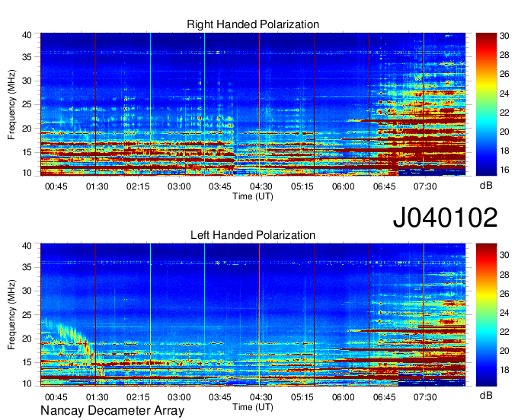Click the 35 MHz tick on the Left Handed plot
This screenshot has height=420, width=518.
pyautogui.click(x=27, y=267)
